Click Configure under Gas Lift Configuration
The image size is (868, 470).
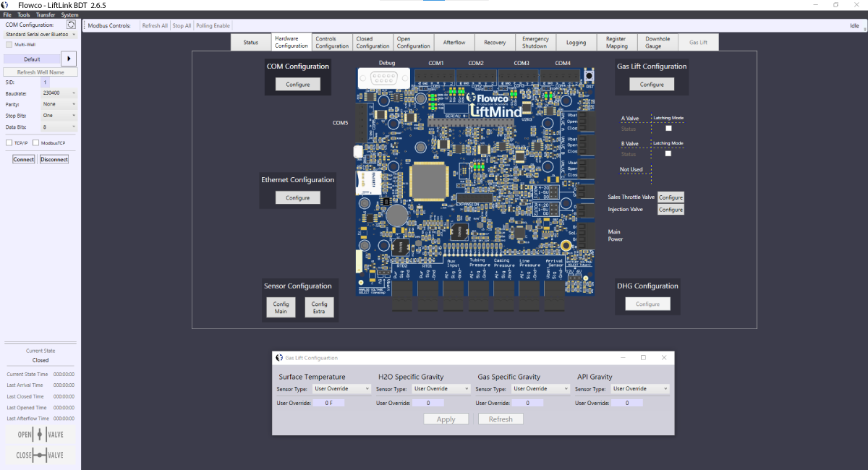click(652, 85)
